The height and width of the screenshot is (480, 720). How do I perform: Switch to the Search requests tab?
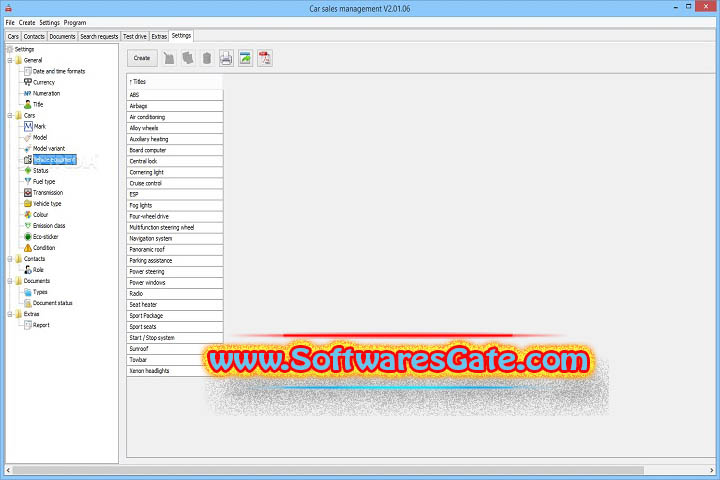(x=99, y=36)
